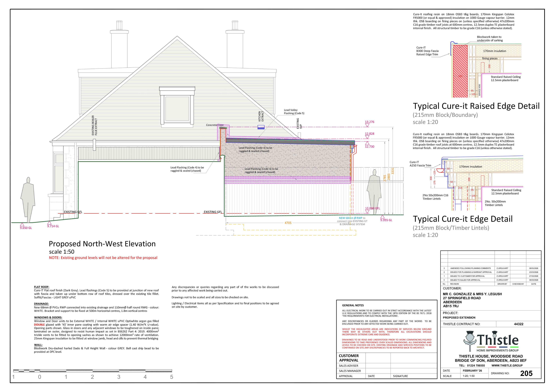555x392 pixels.
Task: Select the person silhouette beside 9.650 GL
Action: click(28, 200)
